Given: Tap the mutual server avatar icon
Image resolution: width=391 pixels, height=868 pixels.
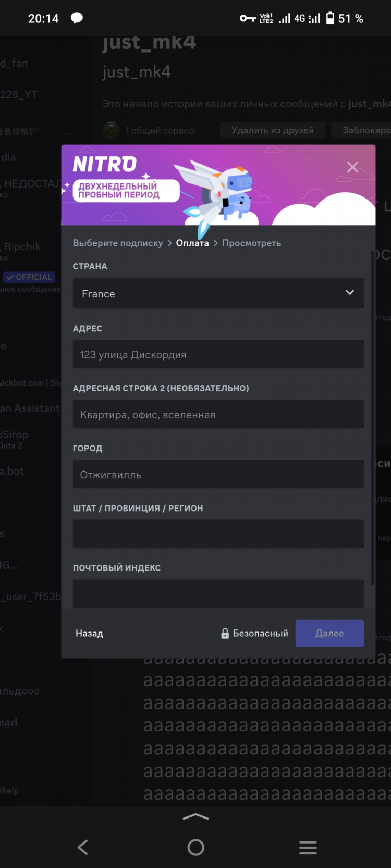Looking at the screenshot, I should coord(111,130).
